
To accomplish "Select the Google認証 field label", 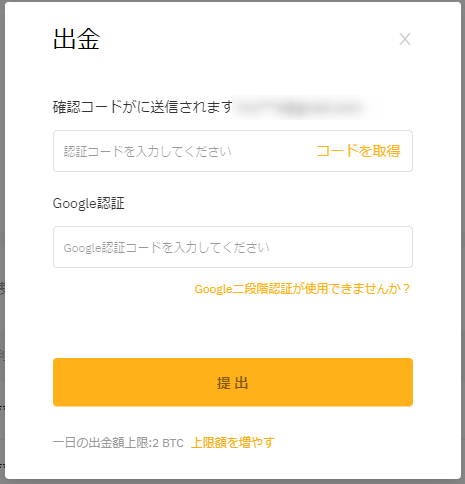I will click(x=89, y=203).
